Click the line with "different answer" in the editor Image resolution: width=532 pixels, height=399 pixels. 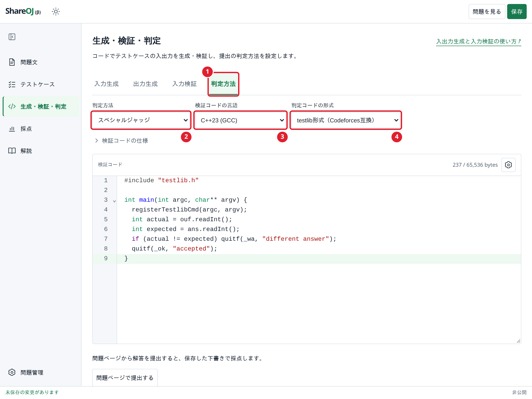pyautogui.click(x=319, y=239)
